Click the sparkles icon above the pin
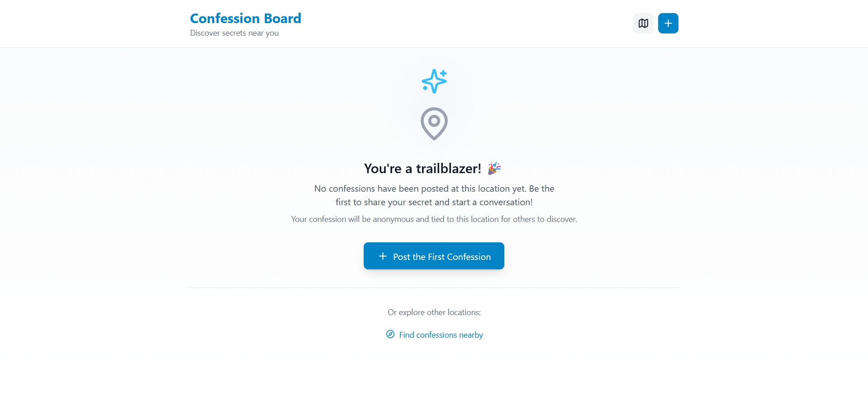Image resolution: width=868 pixels, height=396 pixels. point(434,81)
